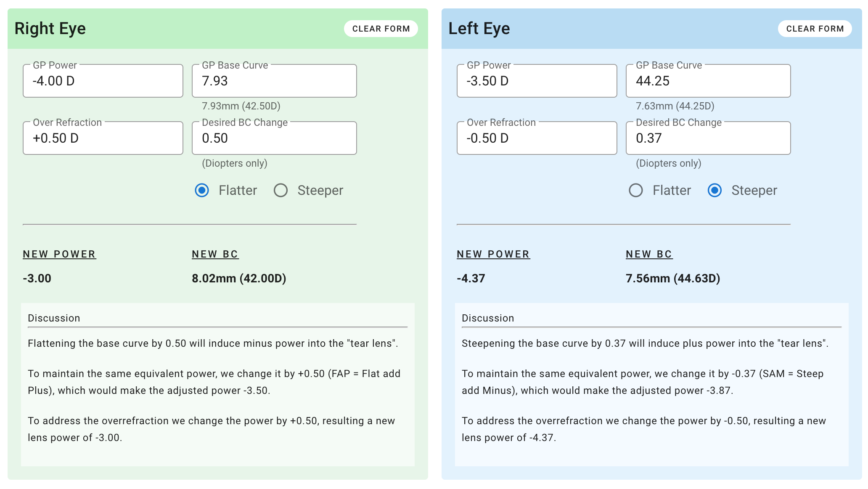
Task: Click right eye GP Power field
Action: [x=103, y=81]
